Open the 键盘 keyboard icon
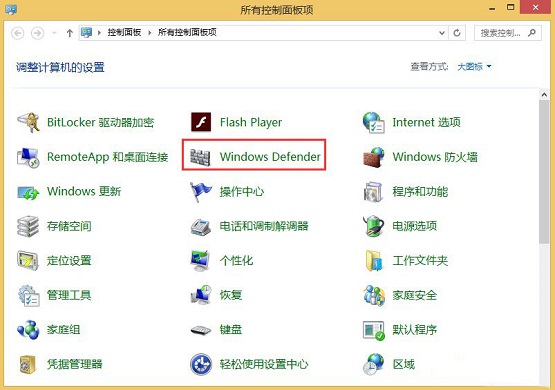Viewport: 555px width, 390px height. point(201,330)
